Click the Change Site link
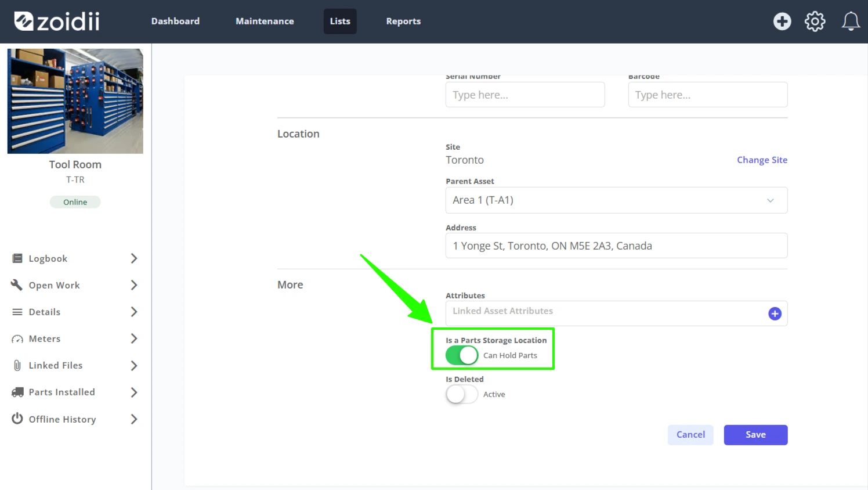The image size is (868, 490). tap(762, 160)
